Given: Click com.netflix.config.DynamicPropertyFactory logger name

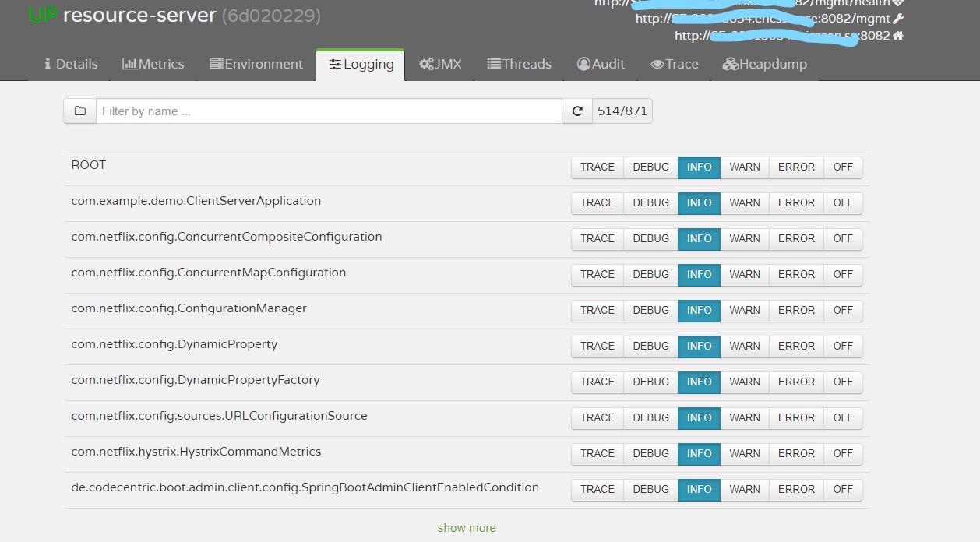Looking at the screenshot, I should click(x=196, y=380).
